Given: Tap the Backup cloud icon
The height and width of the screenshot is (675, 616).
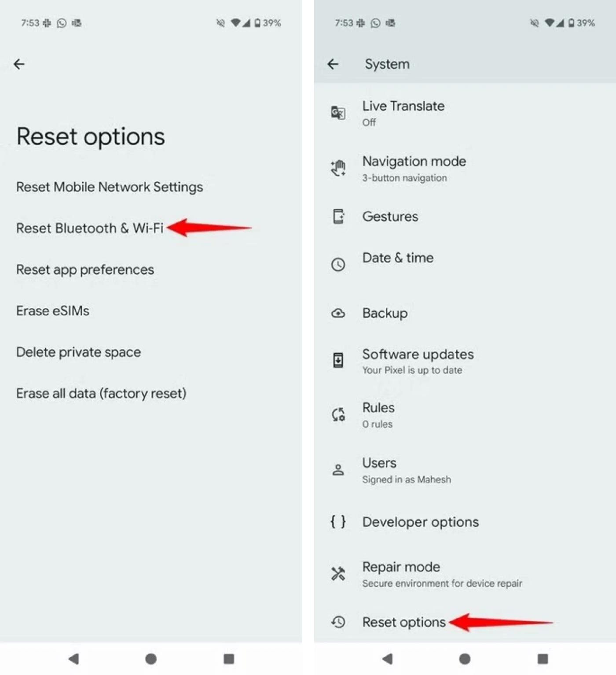Looking at the screenshot, I should click(x=338, y=313).
